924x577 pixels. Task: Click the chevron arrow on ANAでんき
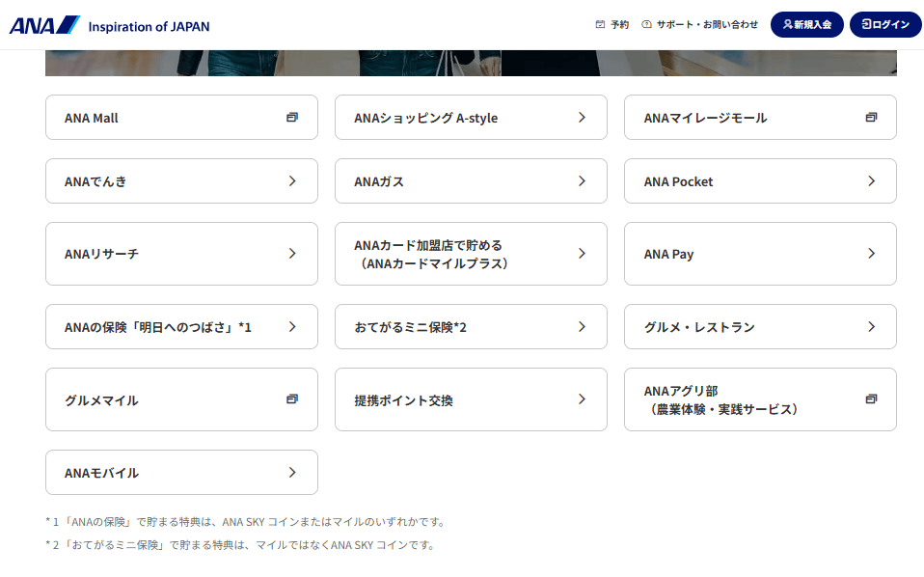(x=292, y=181)
